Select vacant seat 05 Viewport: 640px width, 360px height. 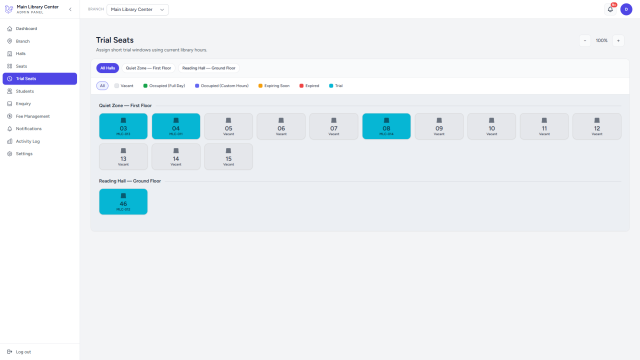pyautogui.click(x=229, y=126)
